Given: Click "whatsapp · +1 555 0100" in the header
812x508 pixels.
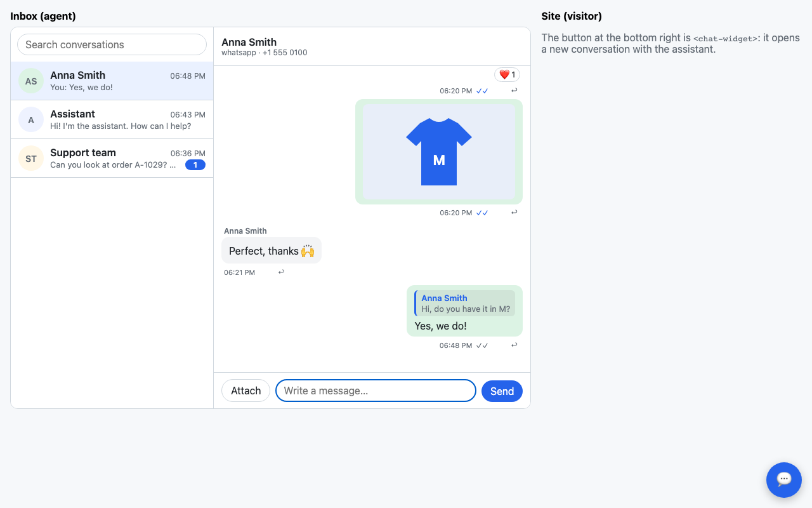Looking at the screenshot, I should click(264, 53).
